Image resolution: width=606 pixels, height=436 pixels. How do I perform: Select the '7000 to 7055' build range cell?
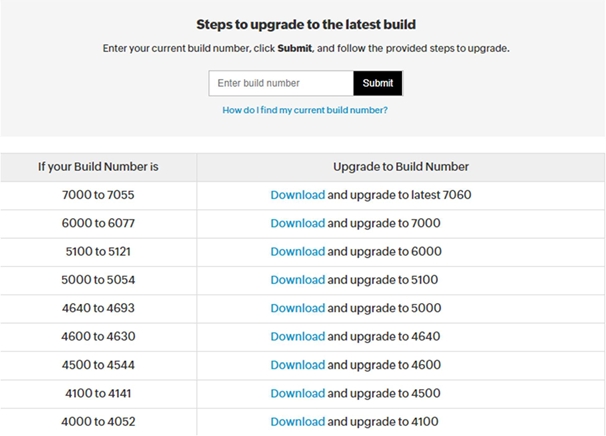98,195
